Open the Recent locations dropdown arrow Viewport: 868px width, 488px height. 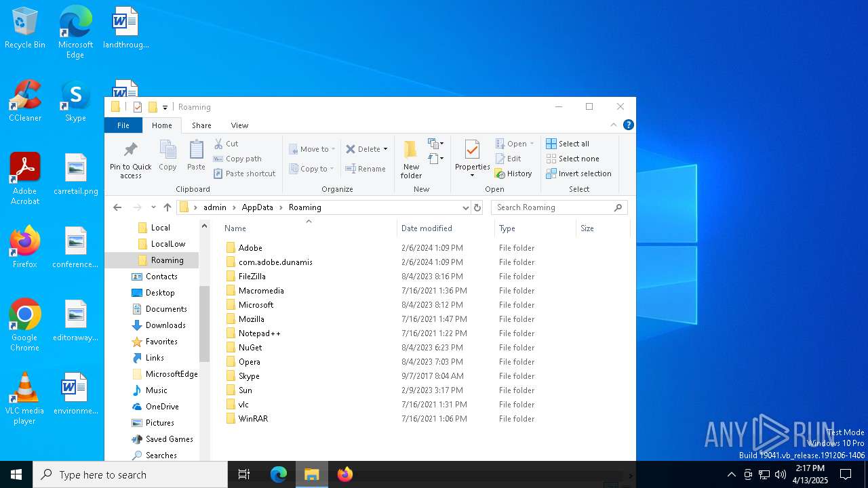[x=153, y=207]
